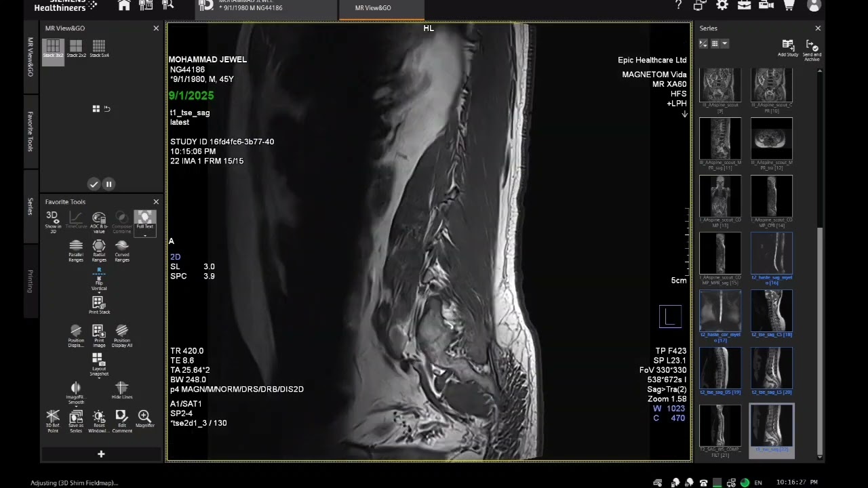Open the user account avatar icon
Screen dimensions: 868x488
pos(814,5)
